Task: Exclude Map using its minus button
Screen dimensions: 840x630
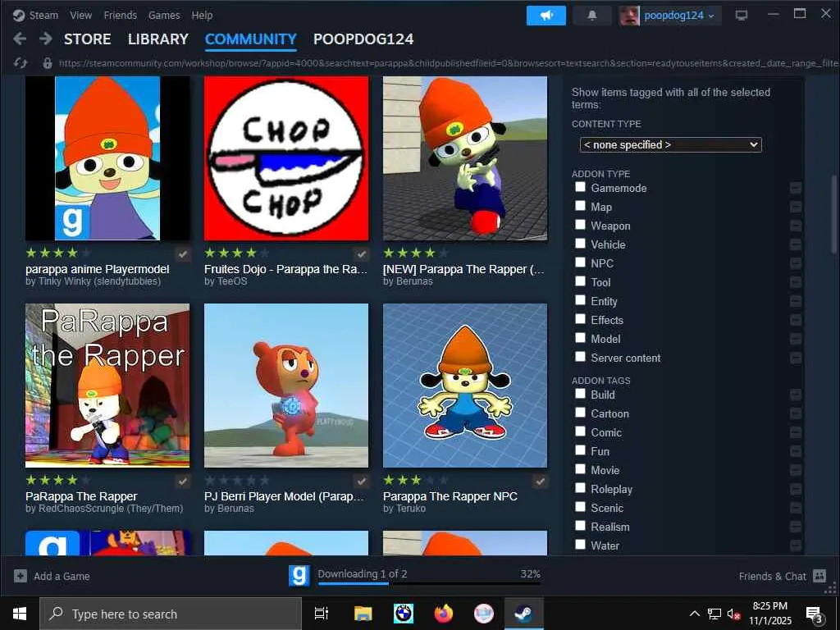Action: (796, 207)
